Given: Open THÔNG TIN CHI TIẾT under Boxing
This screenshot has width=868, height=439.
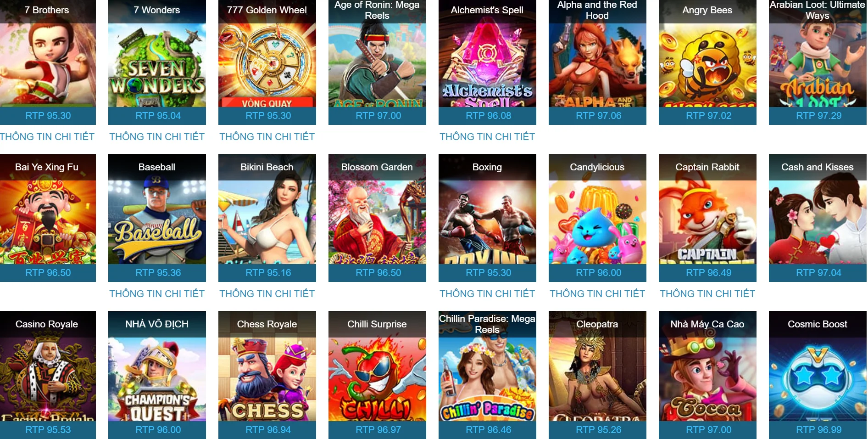Looking at the screenshot, I should click(x=487, y=294).
